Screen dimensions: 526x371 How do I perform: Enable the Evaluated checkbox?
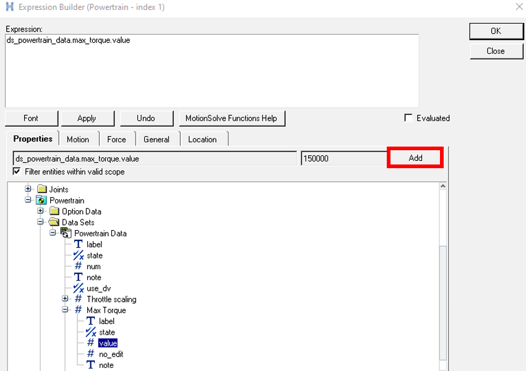(x=408, y=118)
